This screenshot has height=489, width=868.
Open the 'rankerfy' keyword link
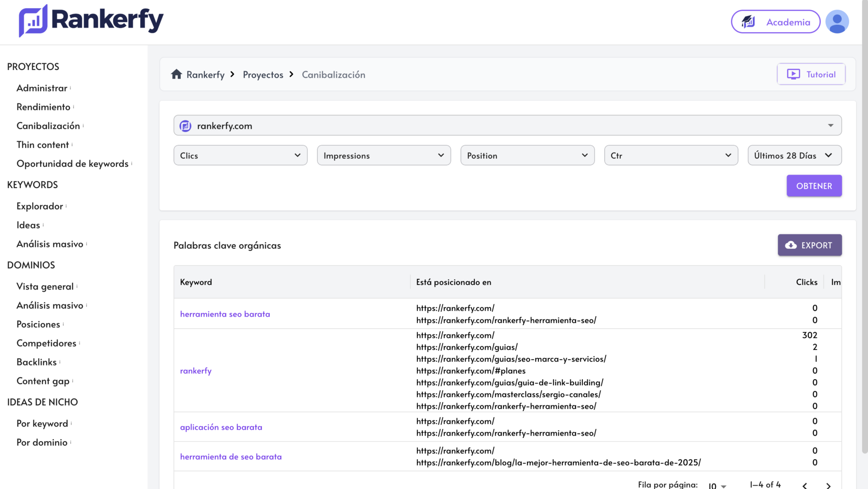[196, 370]
